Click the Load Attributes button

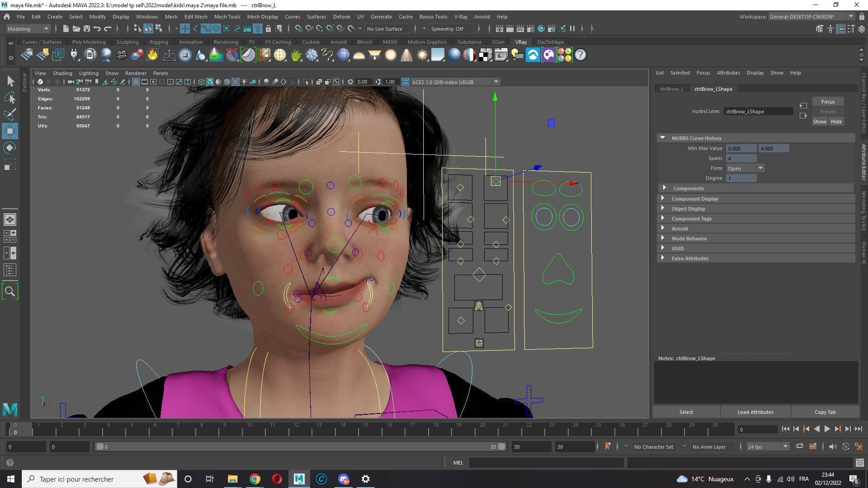tap(755, 412)
